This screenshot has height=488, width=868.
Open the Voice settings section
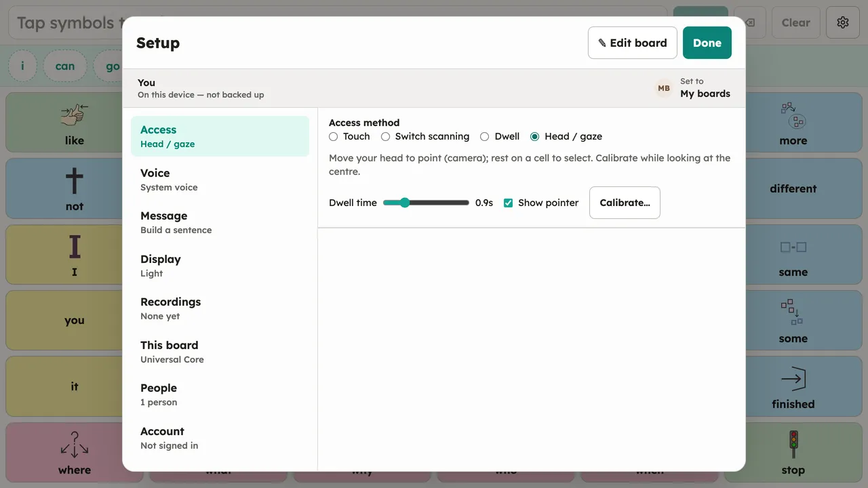pyautogui.click(x=220, y=180)
